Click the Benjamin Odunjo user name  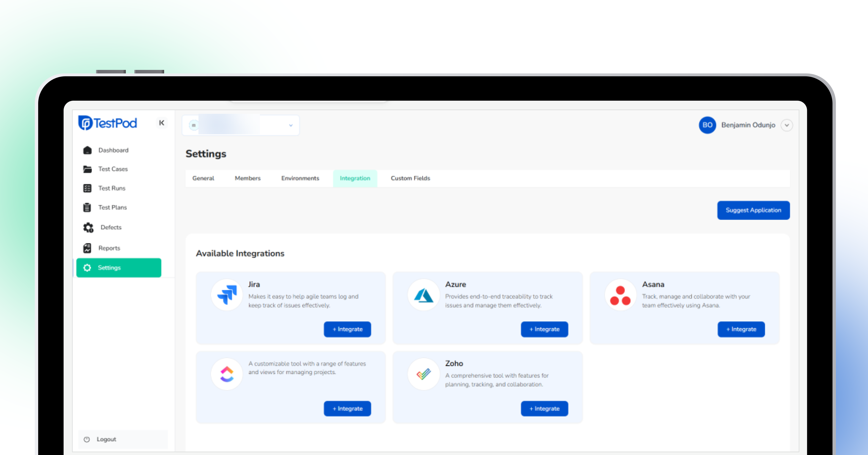(x=748, y=125)
